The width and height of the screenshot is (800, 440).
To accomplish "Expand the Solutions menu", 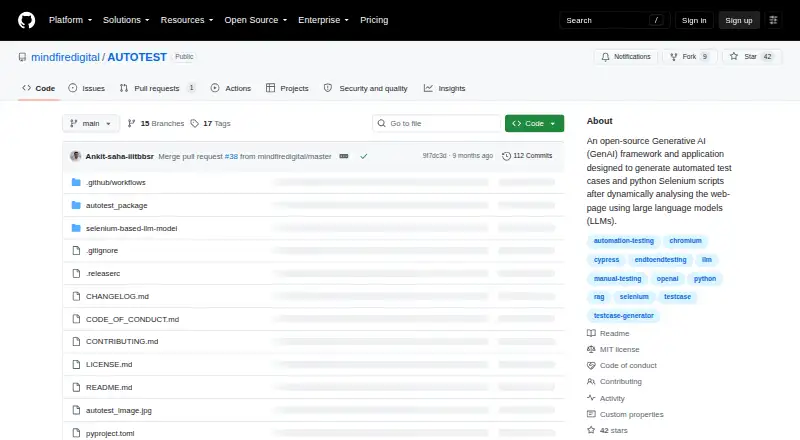I will point(126,20).
